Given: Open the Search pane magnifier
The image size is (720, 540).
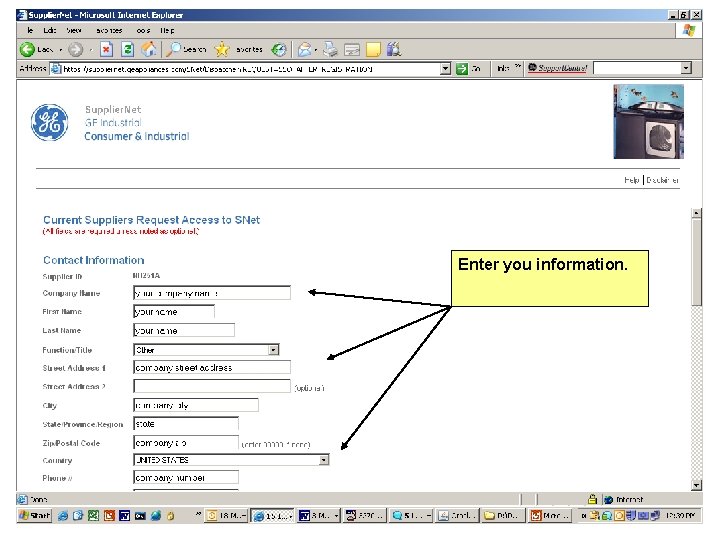Looking at the screenshot, I should [x=173, y=49].
